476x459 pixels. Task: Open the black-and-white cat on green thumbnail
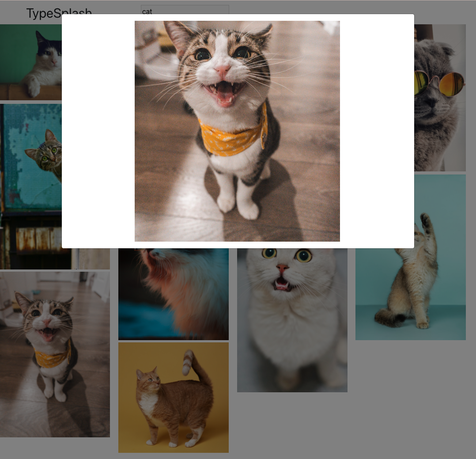coord(30,62)
